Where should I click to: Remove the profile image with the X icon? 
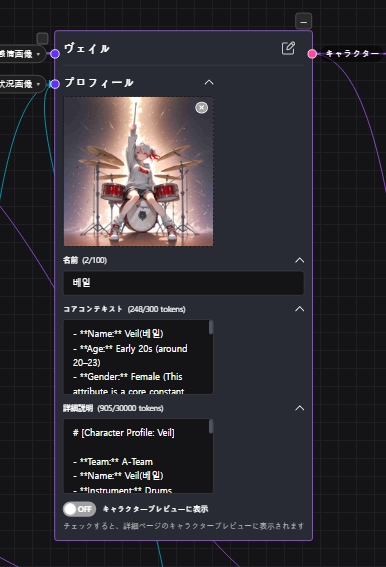click(x=202, y=107)
